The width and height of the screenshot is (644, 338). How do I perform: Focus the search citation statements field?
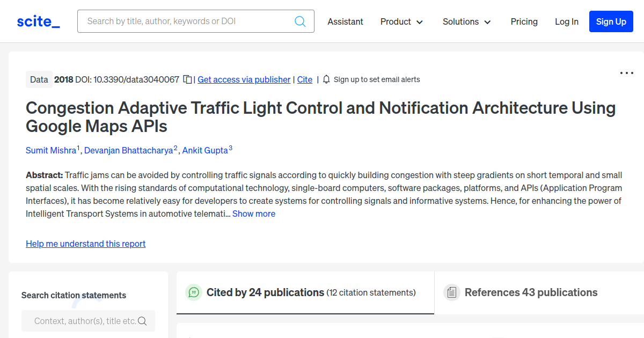[83, 321]
